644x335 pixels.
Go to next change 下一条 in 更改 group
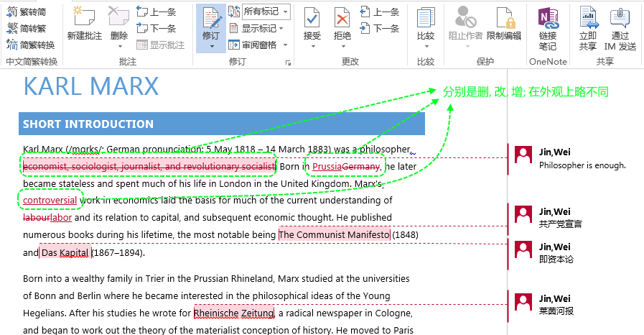[x=380, y=28]
